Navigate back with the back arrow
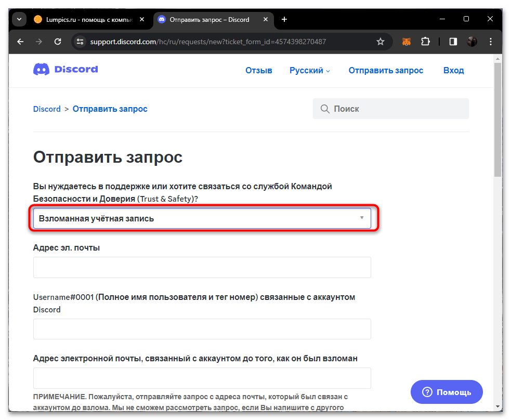 [x=20, y=41]
